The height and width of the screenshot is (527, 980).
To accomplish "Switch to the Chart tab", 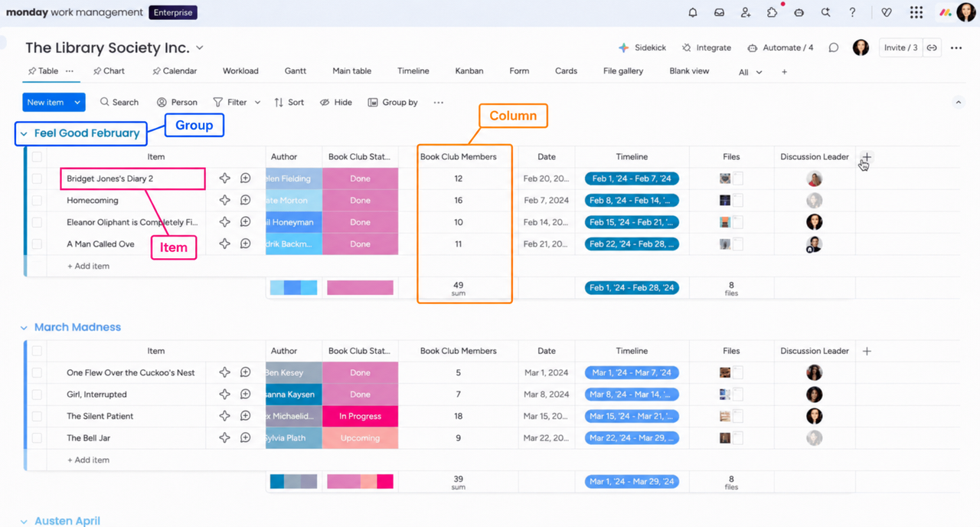I will pos(109,71).
